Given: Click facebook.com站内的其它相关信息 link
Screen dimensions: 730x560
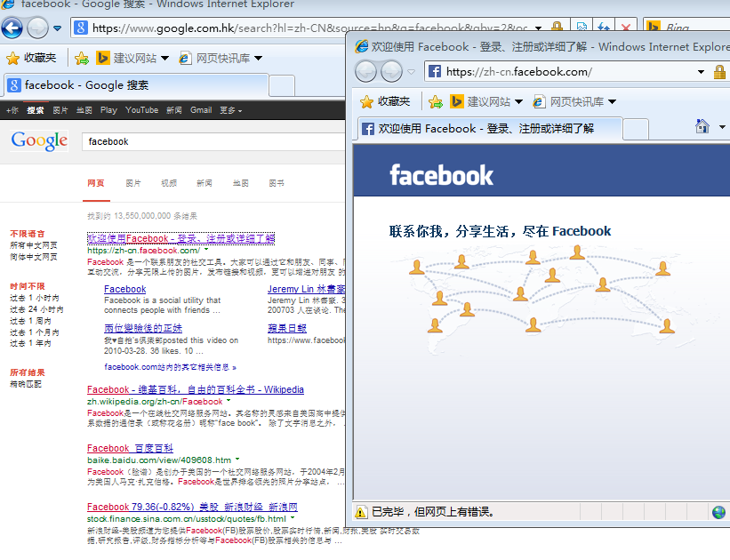Looking at the screenshot, I should point(170,367).
